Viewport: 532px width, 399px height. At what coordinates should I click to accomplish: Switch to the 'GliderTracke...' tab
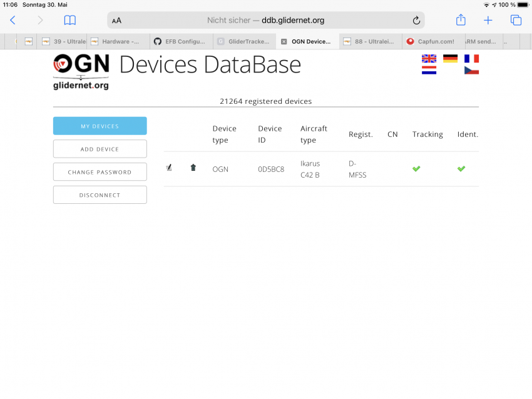tap(244, 42)
